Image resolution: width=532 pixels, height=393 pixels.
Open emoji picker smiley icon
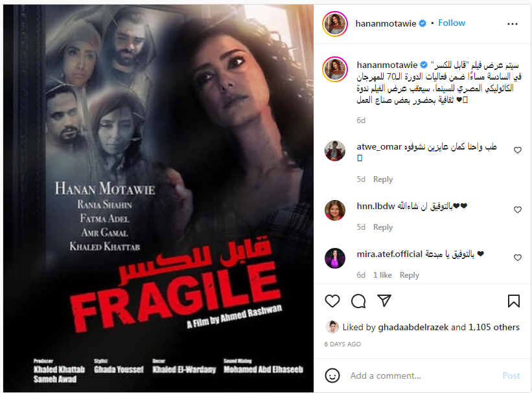click(332, 376)
